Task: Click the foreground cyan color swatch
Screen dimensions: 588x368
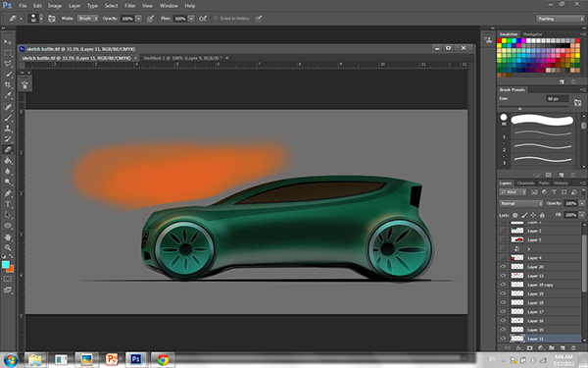Action: coord(5,264)
